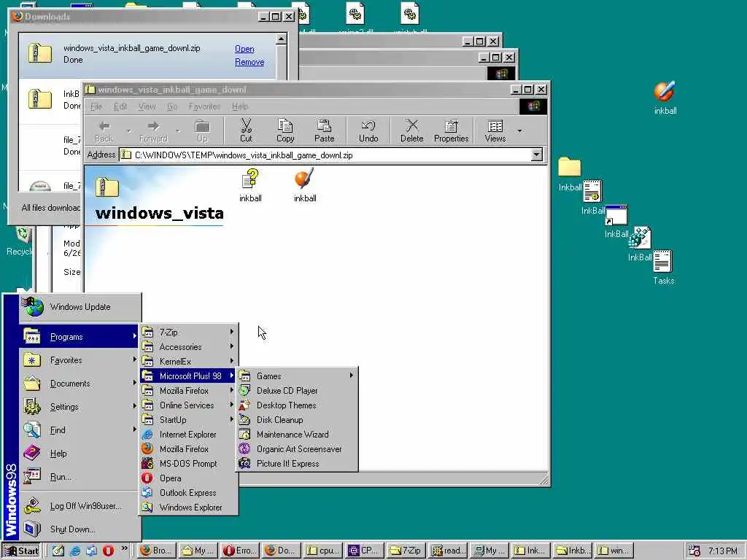This screenshot has width=747, height=560.
Task: Open Desktop Themes
Action: click(x=297, y=405)
